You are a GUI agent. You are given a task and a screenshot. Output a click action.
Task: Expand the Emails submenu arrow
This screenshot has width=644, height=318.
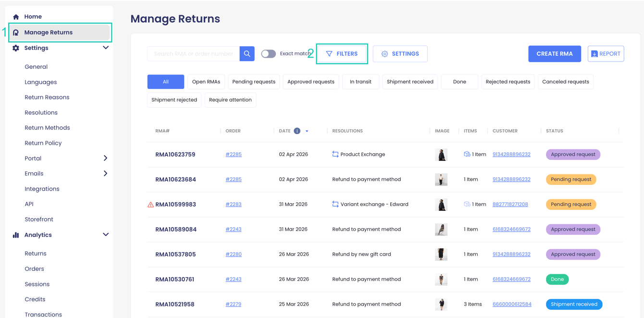coord(105,173)
